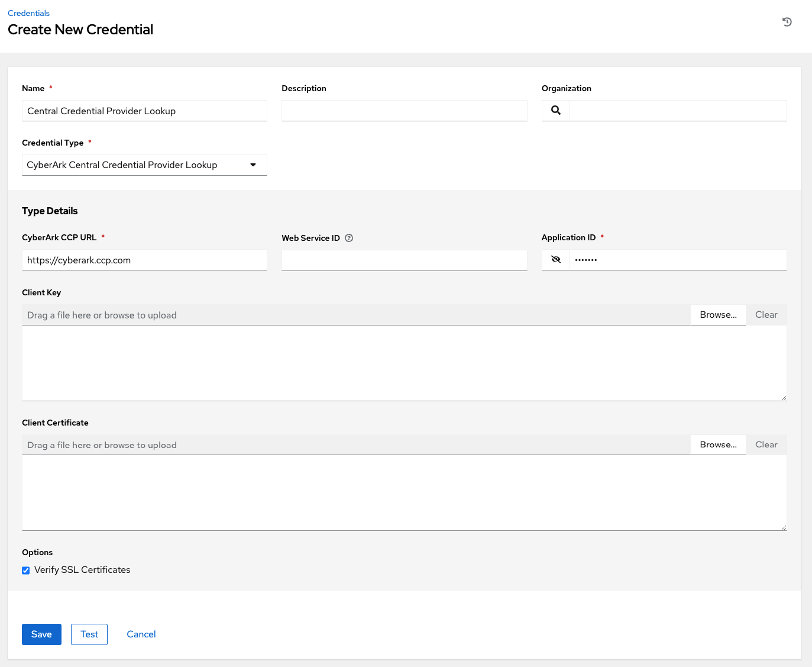The width and height of the screenshot is (812, 667).
Task: Edit the CyberArk CCP URL
Action: point(144,260)
